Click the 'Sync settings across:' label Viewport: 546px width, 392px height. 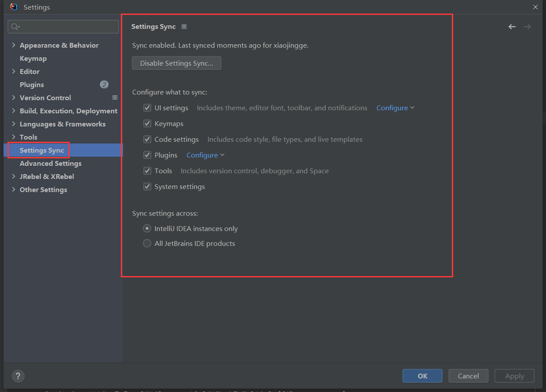165,213
